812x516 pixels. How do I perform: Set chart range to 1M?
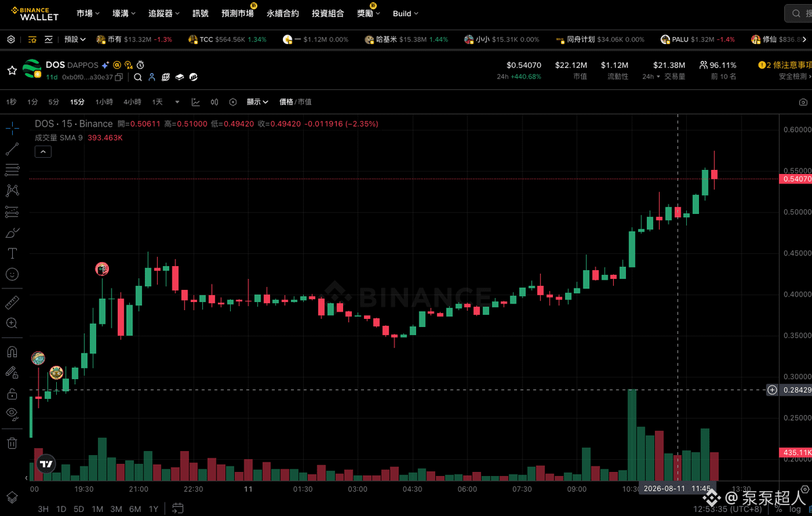click(x=97, y=509)
